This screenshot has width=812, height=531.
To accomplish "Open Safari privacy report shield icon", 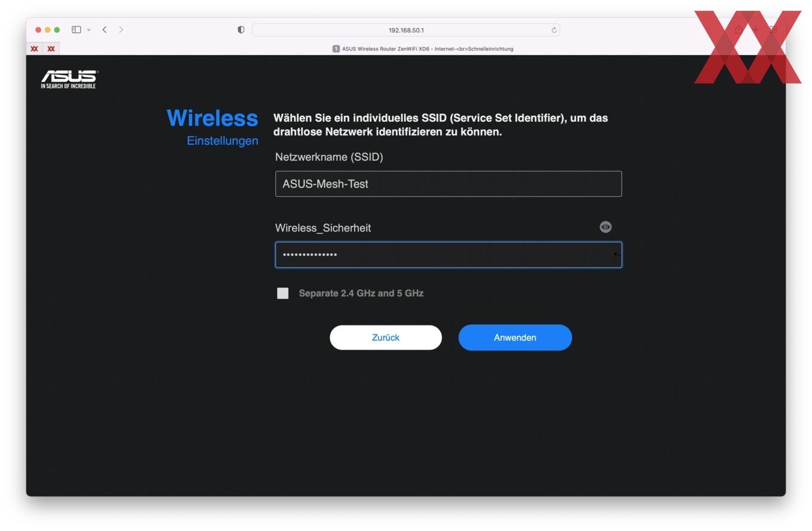I will click(241, 30).
